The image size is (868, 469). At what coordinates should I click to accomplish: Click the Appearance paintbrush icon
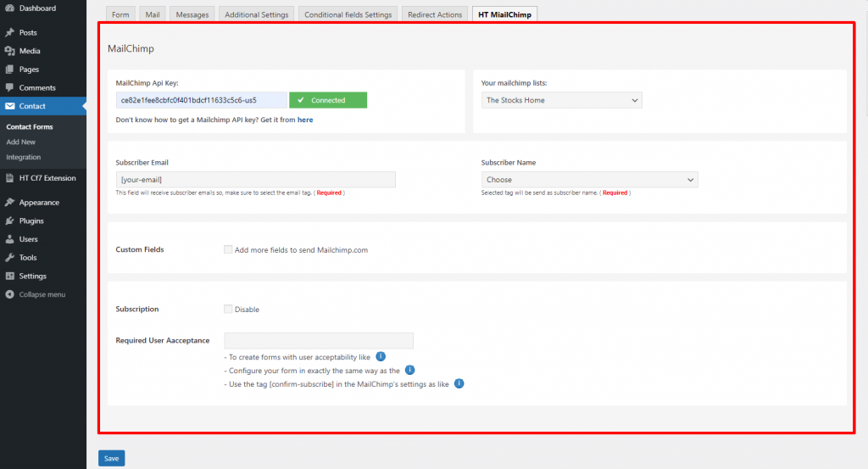(9, 203)
